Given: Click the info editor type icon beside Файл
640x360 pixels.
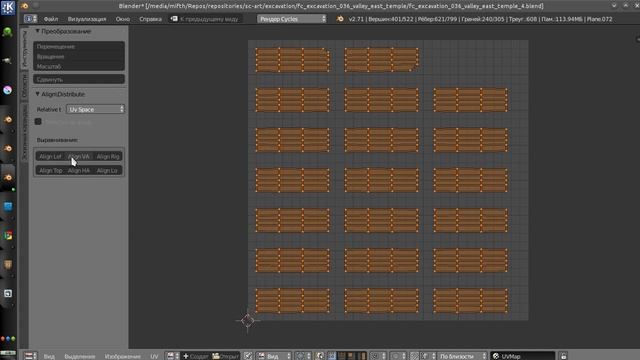Looking at the screenshot, I should [x=30, y=19].
